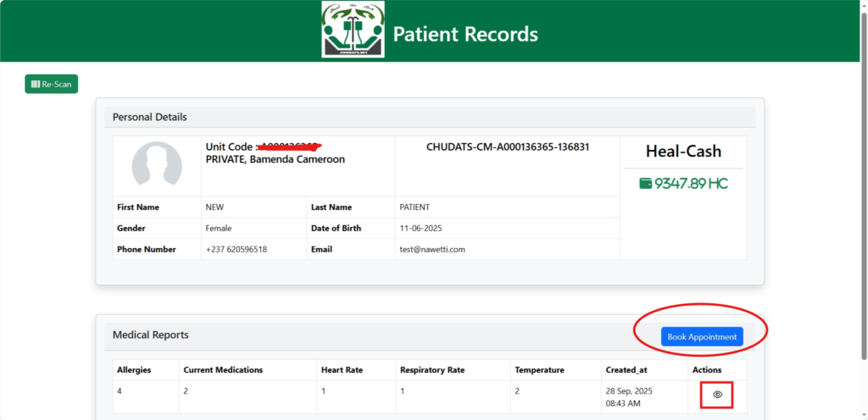Click the Temperature column header
Image resolution: width=868 pixels, height=420 pixels.
point(539,370)
